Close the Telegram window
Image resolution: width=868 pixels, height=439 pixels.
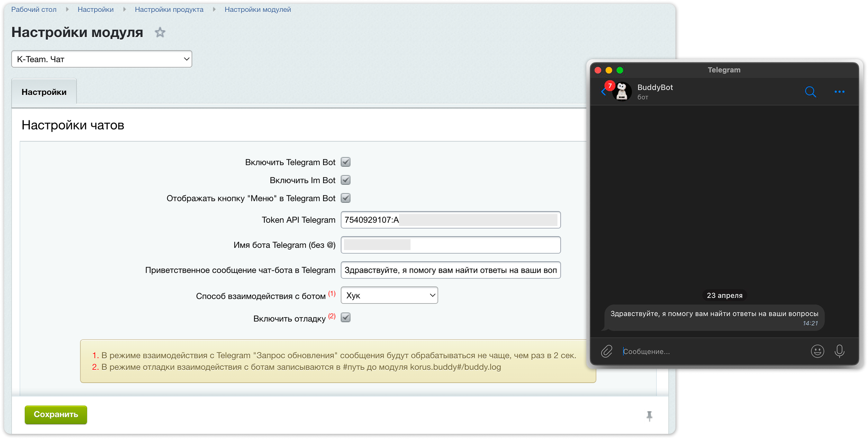598,70
